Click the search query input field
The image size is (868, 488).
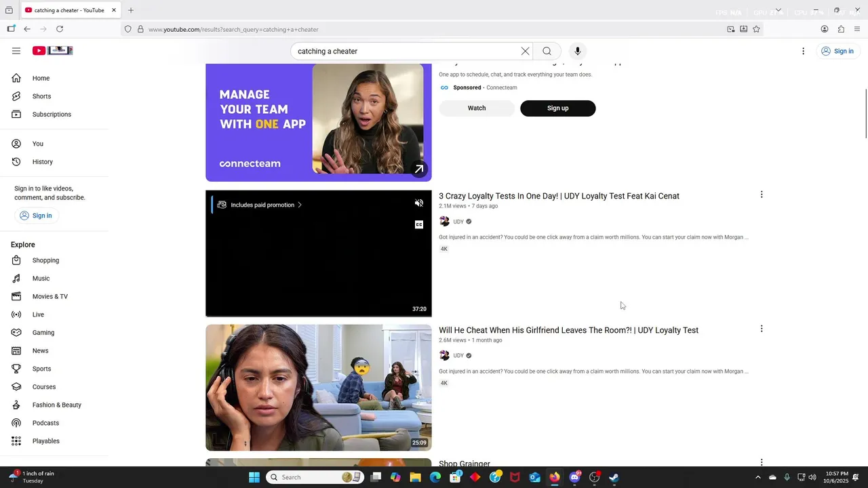point(406,51)
